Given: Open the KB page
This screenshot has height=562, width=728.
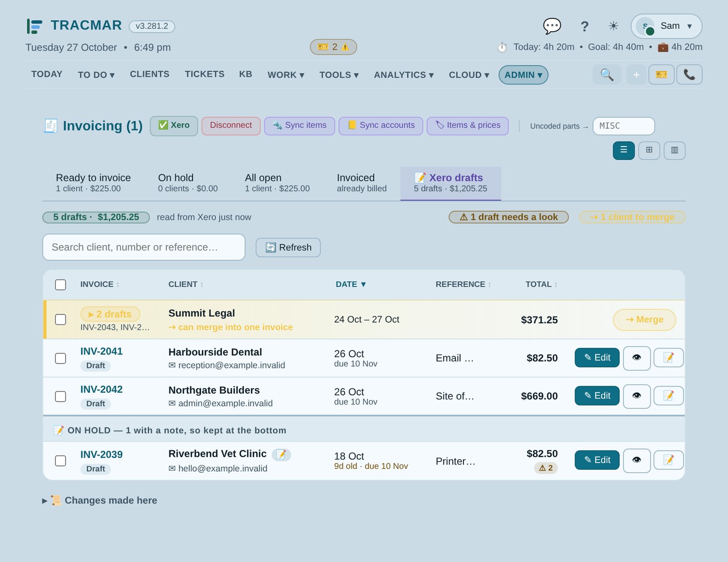Looking at the screenshot, I should click(x=246, y=74).
